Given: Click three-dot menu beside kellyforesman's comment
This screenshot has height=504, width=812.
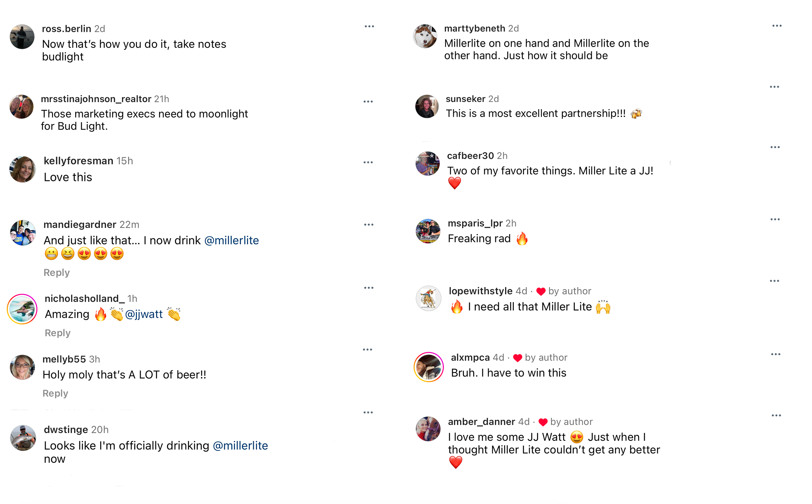Looking at the screenshot, I should pos(368,162).
